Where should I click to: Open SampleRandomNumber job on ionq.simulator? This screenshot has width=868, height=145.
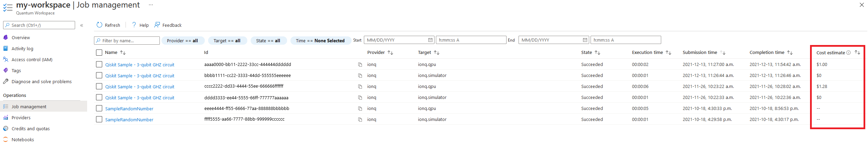[129, 120]
